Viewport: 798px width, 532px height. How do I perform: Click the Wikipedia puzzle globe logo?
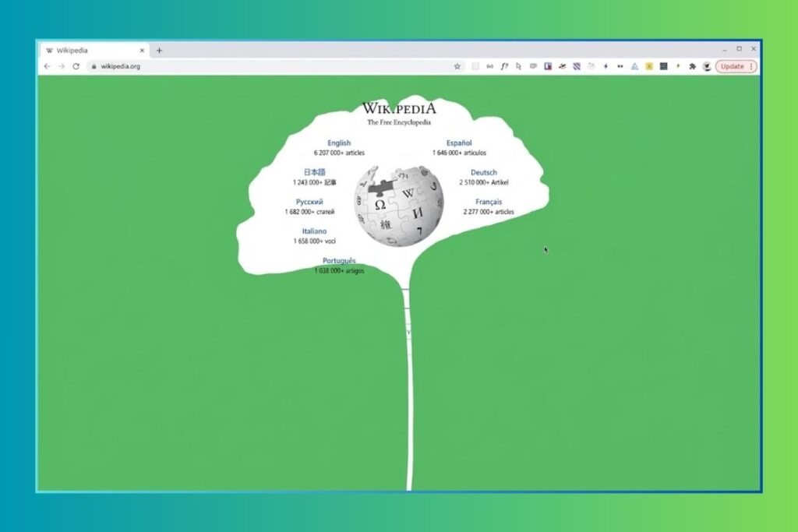click(398, 206)
